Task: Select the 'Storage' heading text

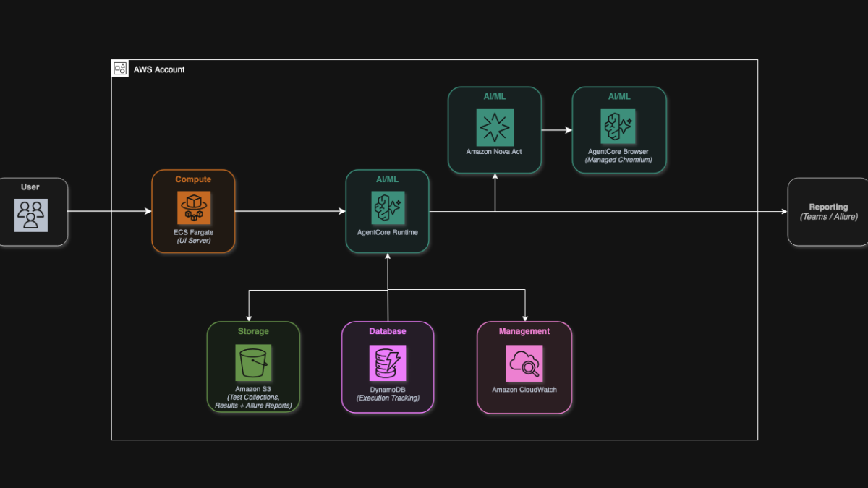Action: point(253,331)
